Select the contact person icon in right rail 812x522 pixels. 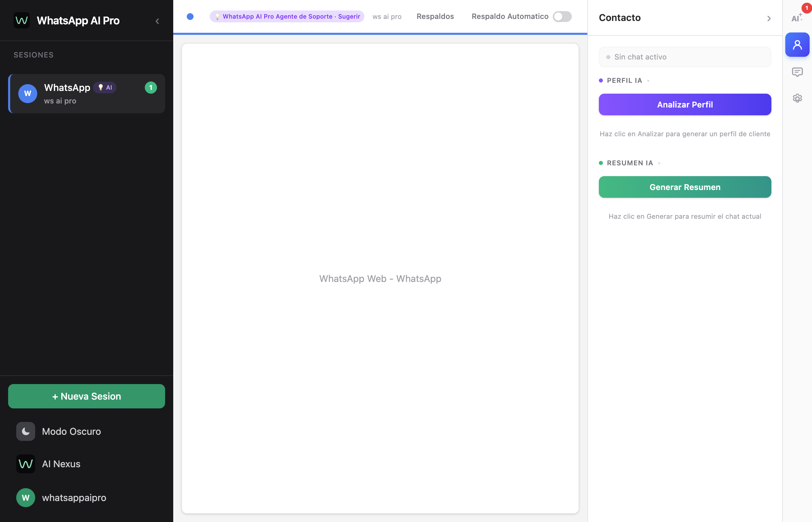[797, 45]
